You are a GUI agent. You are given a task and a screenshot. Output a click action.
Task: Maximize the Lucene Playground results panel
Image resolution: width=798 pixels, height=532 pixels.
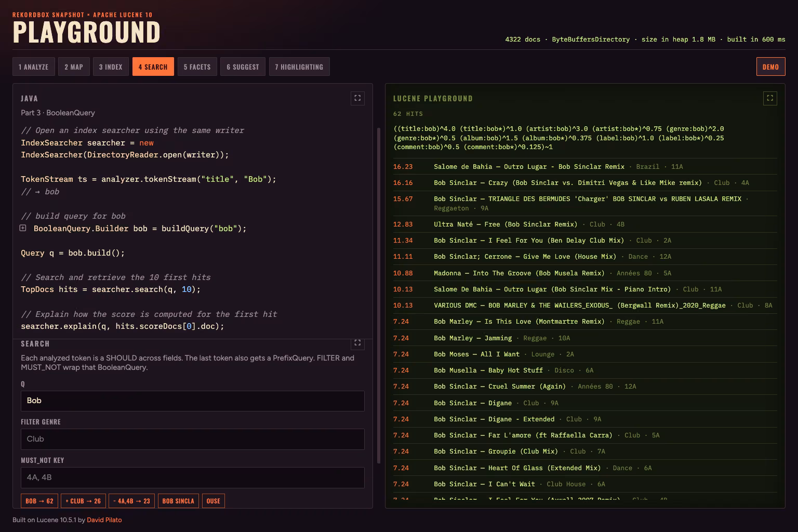pos(770,98)
